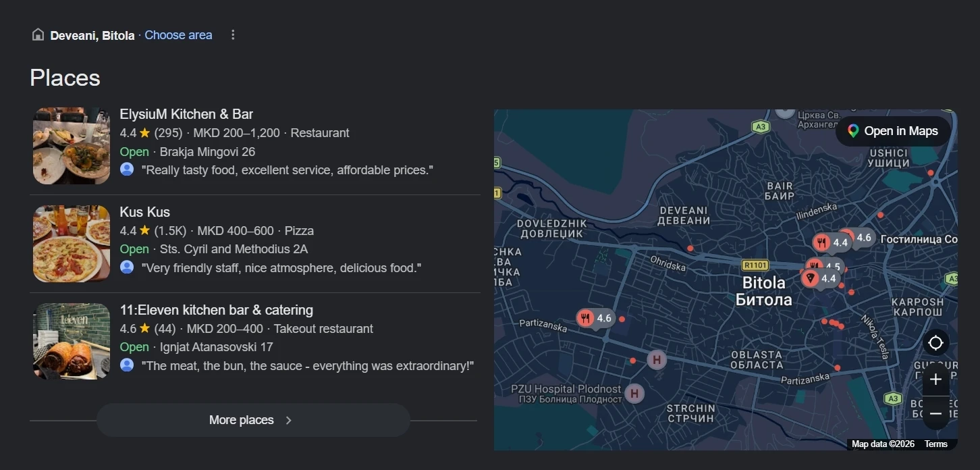
Task: Click the More places button
Action: (x=253, y=420)
